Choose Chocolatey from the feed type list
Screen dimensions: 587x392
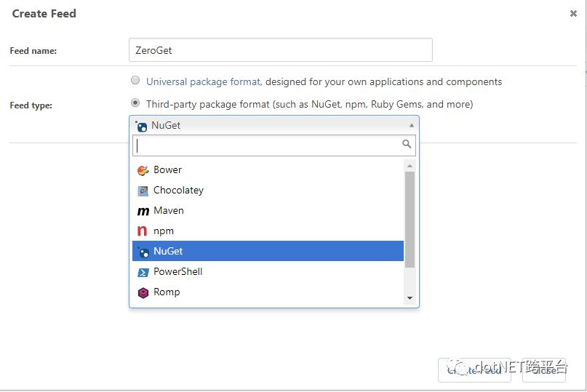click(268, 191)
